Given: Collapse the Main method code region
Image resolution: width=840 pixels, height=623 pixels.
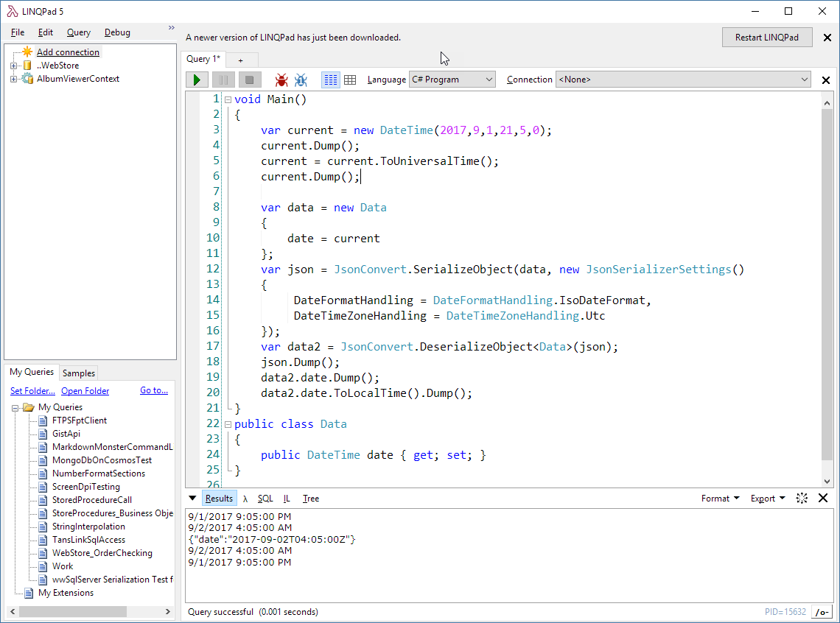Looking at the screenshot, I should 227,99.
